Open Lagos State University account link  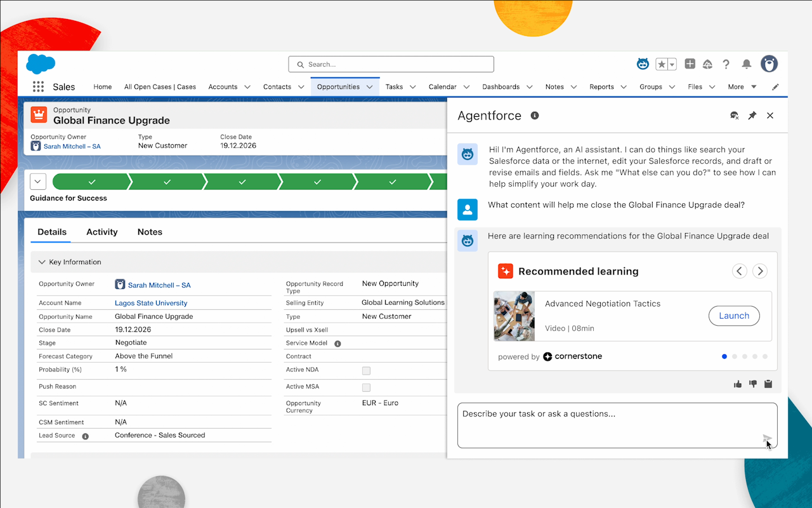click(x=151, y=304)
